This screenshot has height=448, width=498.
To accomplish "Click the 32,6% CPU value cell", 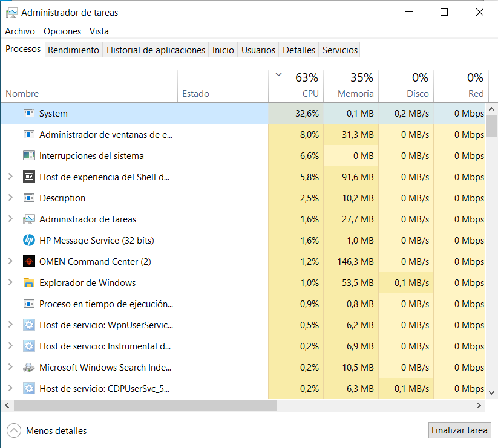I will 296,113.
